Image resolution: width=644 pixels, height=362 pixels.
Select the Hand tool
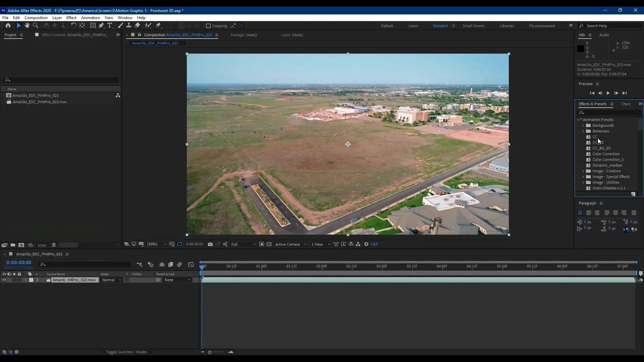(27, 25)
